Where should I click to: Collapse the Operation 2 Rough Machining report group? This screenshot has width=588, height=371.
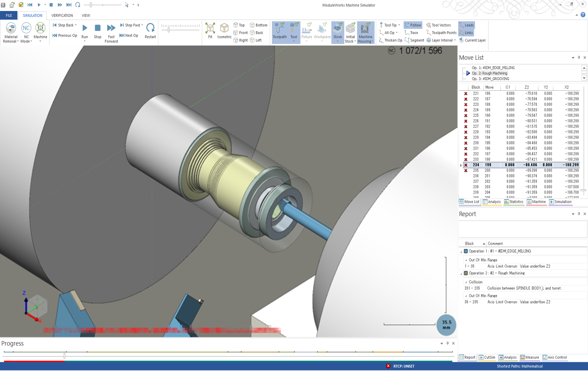[x=461, y=274]
